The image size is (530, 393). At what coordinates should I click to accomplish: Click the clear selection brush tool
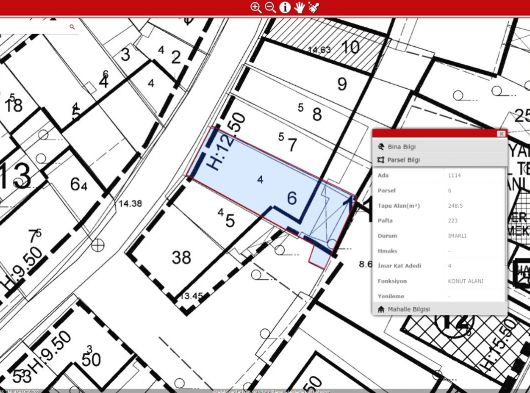(x=314, y=7)
